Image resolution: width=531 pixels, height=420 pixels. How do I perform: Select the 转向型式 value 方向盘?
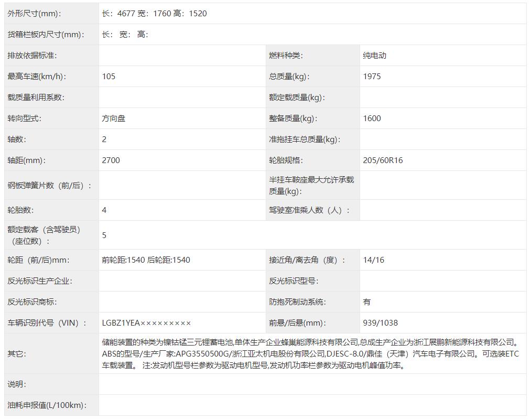(x=113, y=119)
